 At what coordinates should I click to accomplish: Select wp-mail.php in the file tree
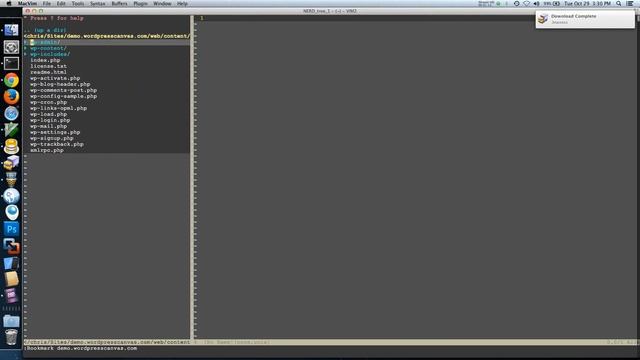pos(48,126)
